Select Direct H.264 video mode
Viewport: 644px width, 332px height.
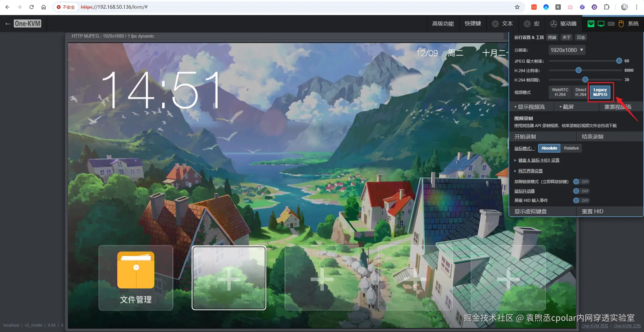coord(581,92)
